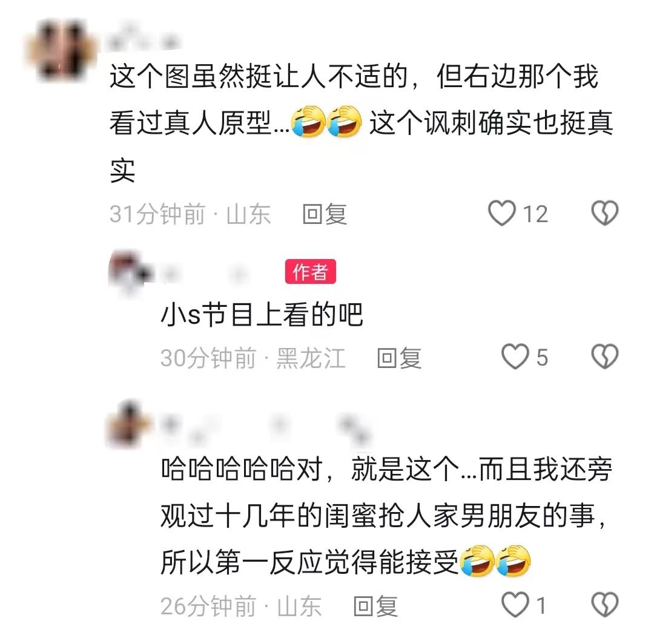Open the author's profile picture
654x644 pixels.
click(130, 273)
